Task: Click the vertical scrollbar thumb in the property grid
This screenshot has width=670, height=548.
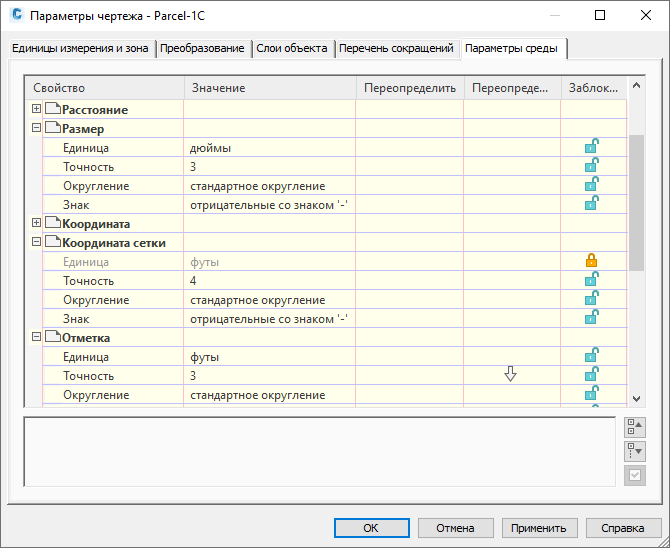Action: point(635,200)
